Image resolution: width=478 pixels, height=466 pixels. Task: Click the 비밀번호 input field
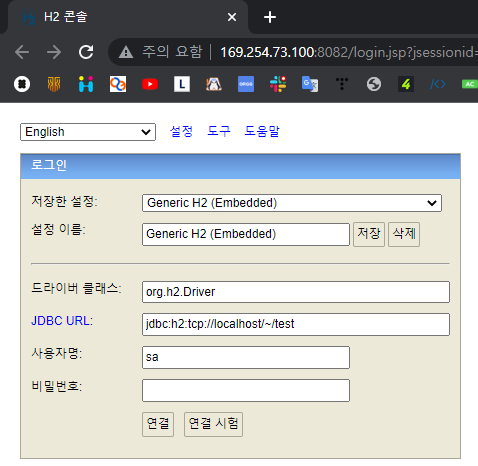point(246,390)
